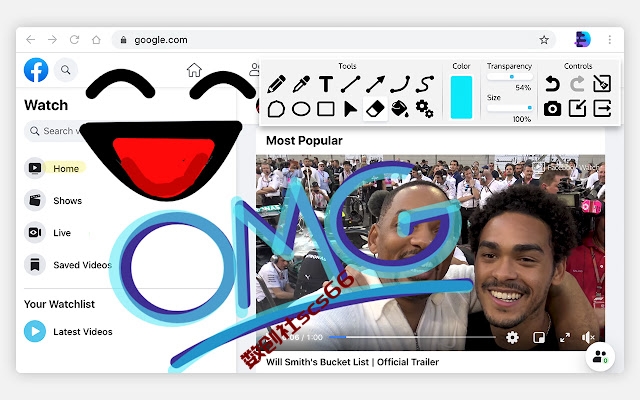The width and height of the screenshot is (640, 400).
Task: Click the Facebook logo
Action: pyautogui.click(x=36, y=70)
